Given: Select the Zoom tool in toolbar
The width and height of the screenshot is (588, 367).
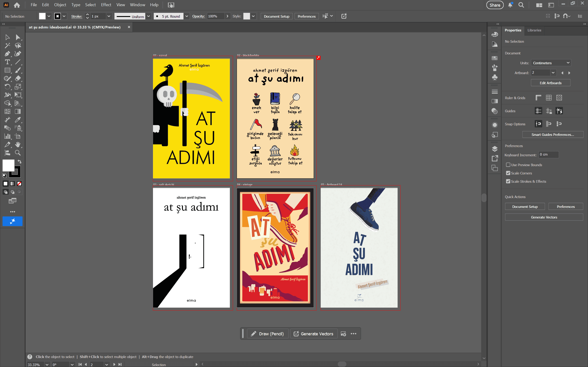Looking at the screenshot, I should (18, 153).
